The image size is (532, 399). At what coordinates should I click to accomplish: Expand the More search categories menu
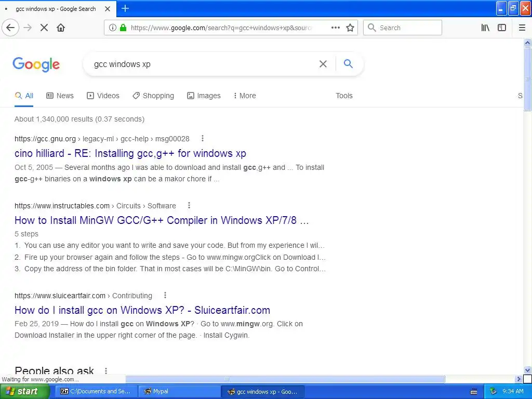[245, 96]
